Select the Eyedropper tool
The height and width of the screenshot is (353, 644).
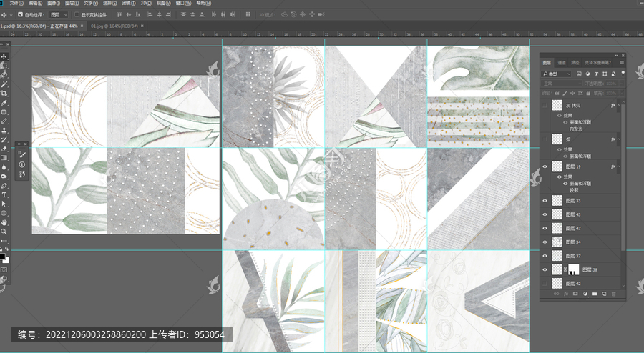point(4,103)
